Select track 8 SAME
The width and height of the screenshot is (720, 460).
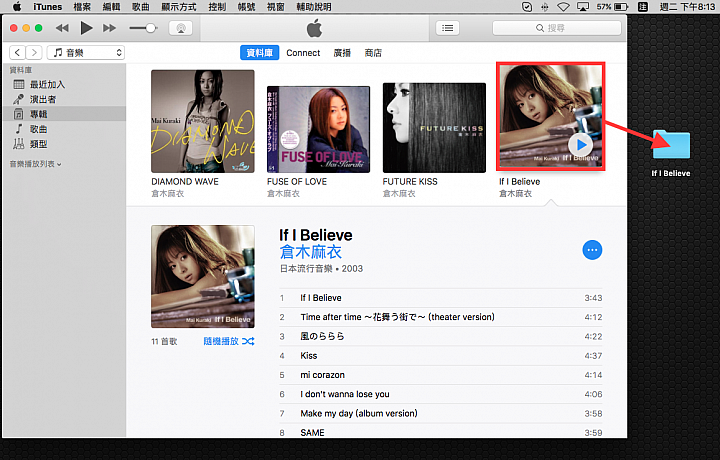(441, 432)
